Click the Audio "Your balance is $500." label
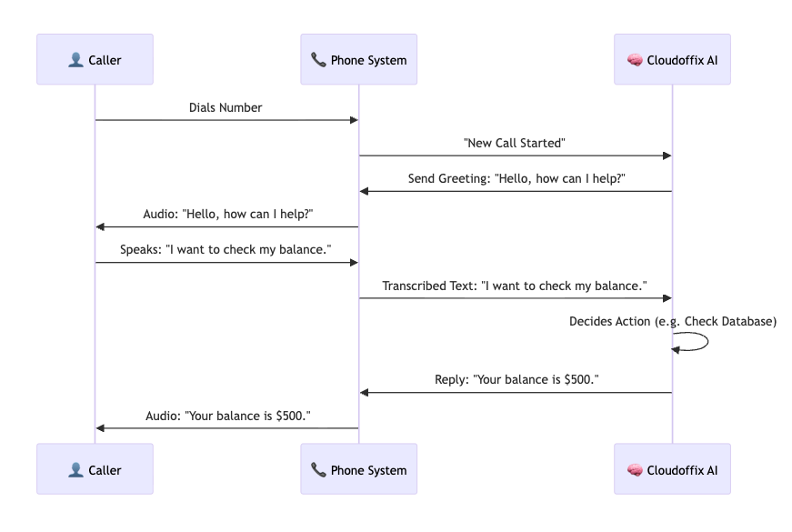 pos(228,416)
